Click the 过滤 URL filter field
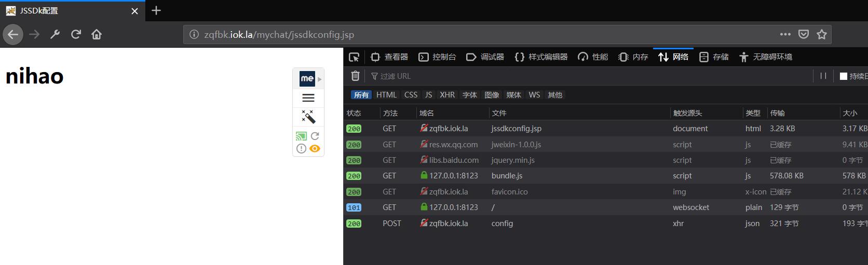The width and height of the screenshot is (868, 265). coord(589,76)
